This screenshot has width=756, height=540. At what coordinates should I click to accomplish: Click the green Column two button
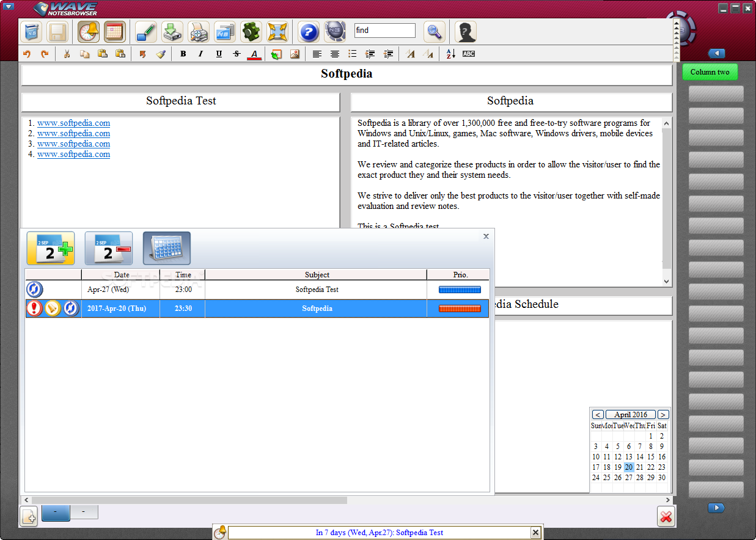point(710,72)
